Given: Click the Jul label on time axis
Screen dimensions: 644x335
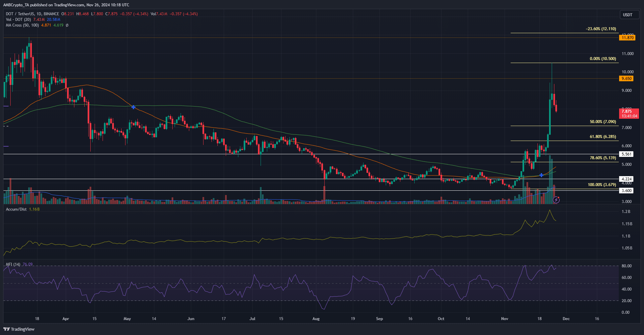Looking at the screenshot, I should [x=252, y=319].
